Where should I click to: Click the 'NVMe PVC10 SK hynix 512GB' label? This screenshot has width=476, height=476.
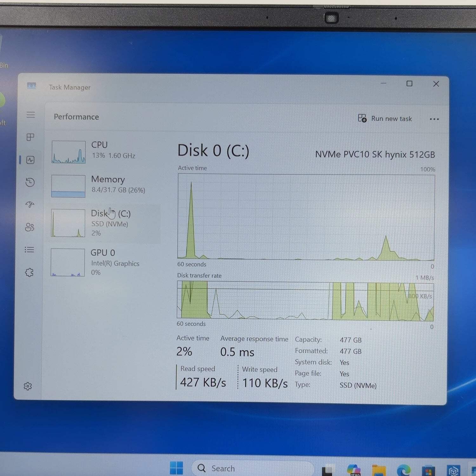(x=375, y=155)
